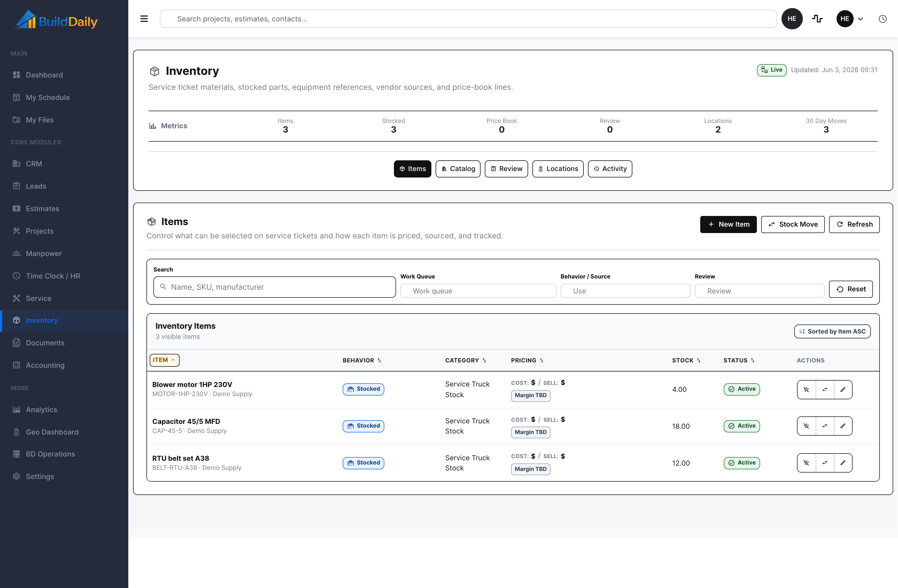898x588 pixels.
Task: Click the global search projects field
Action: coord(468,19)
